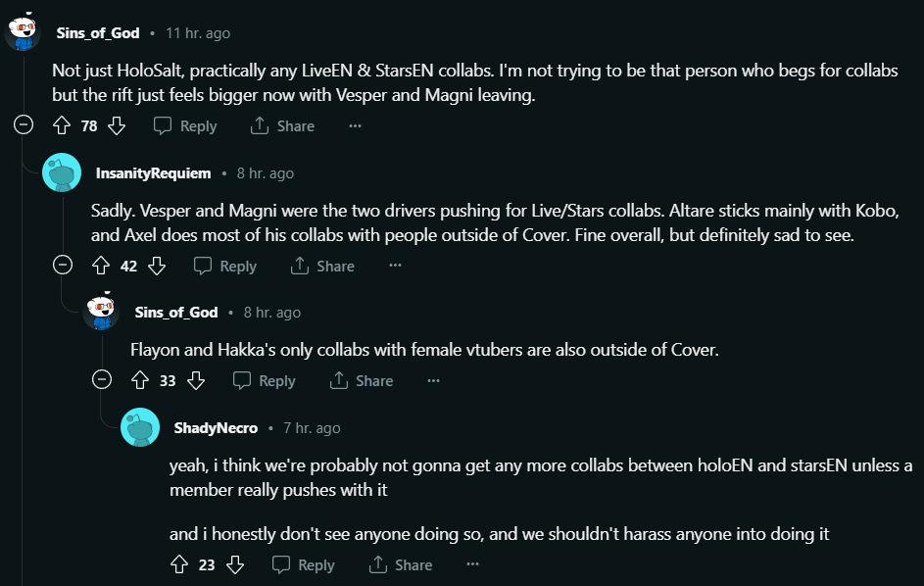Downvote InsanityRequiem's comment with 42 points
The width and height of the screenshot is (924, 586).
tap(156, 266)
